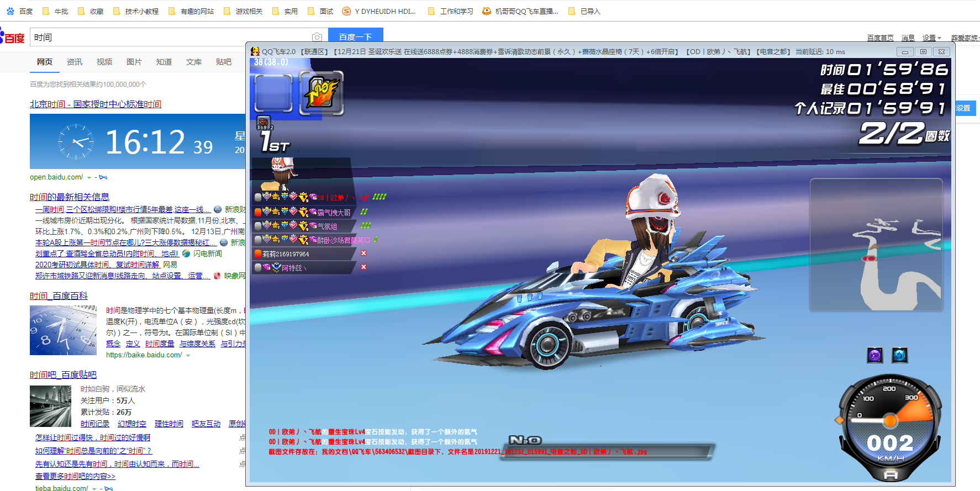Click the track minimap panel
Image resolution: width=980 pixels, height=491 pixels.
tap(876, 245)
